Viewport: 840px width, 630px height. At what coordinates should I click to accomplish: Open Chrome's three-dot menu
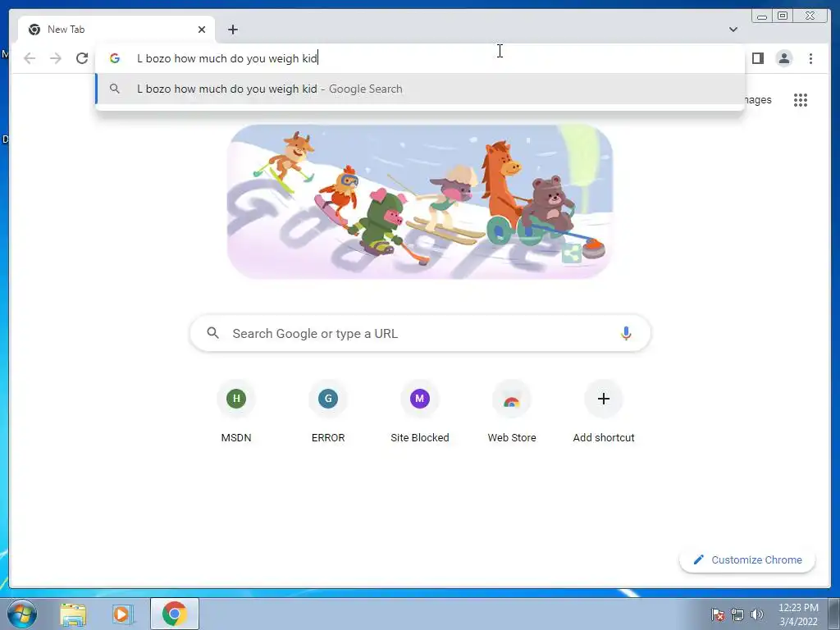point(810,58)
